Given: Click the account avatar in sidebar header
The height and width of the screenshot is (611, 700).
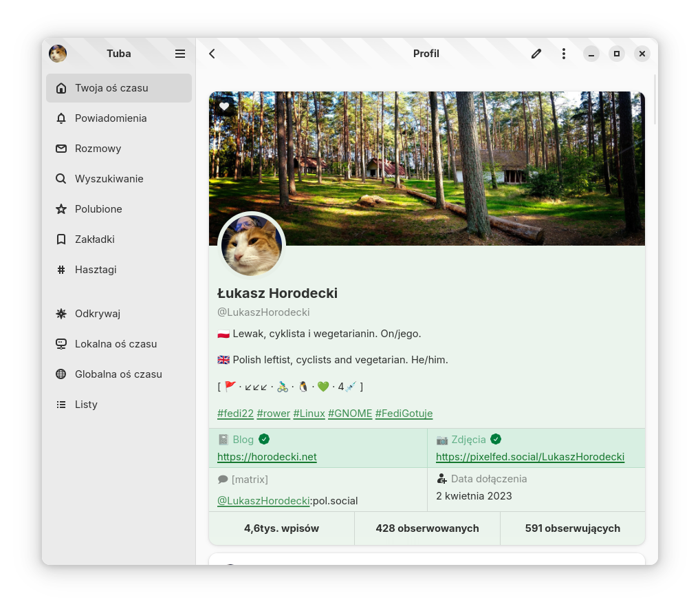Looking at the screenshot, I should (58, 54).
